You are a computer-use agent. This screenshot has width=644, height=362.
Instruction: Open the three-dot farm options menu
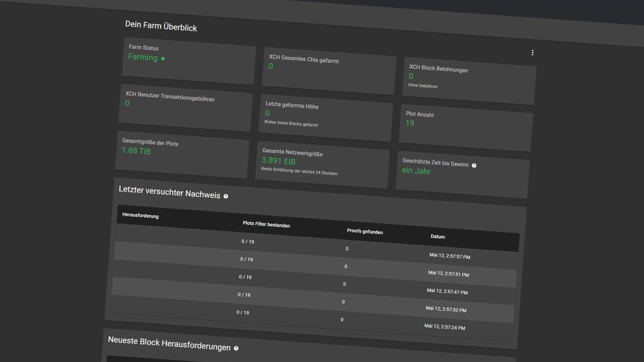(533, 53)
